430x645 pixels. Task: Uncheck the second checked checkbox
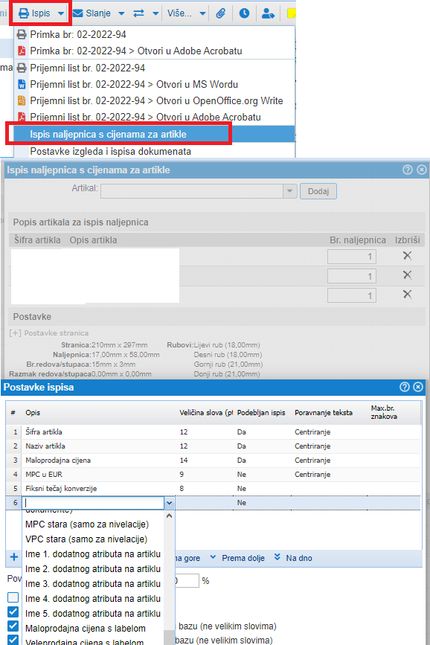point(13,626)
